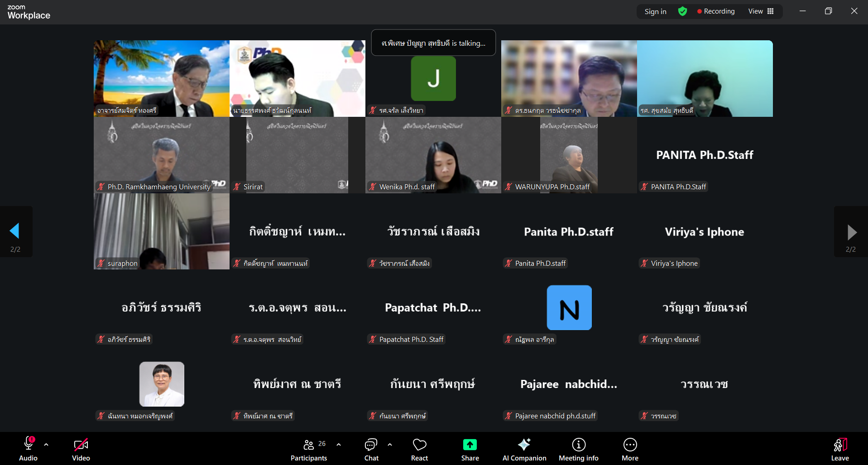Expand audio settings arrow next to Audio
Image resolution: width=868 pixels, height=465 pixels.
pyautogui.click(x=46, y=445)
